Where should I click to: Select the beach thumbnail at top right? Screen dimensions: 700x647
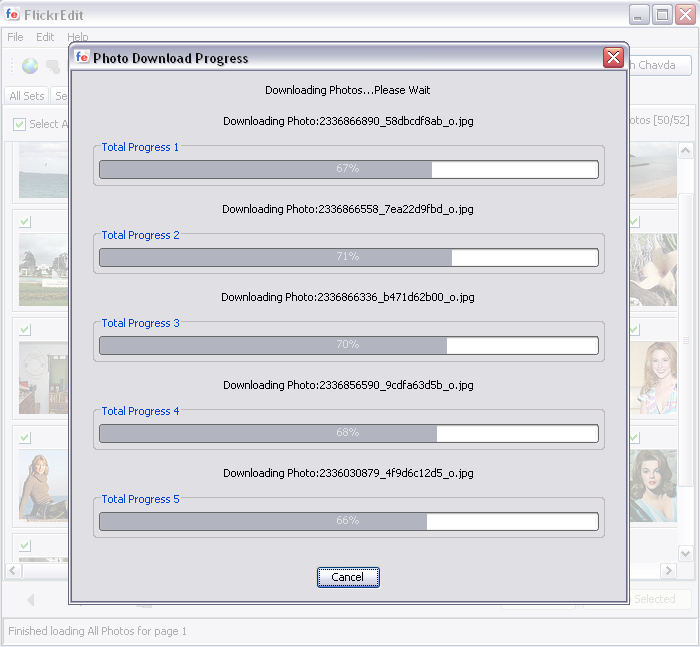pyautogui.click(x=653, y=170)
